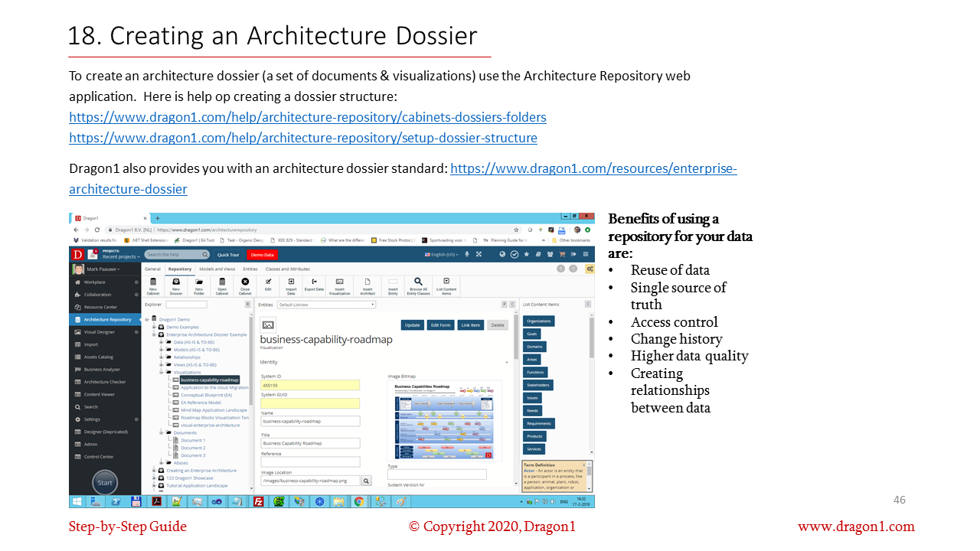This screenshot has width=980, height=551.
Task: Expand the Atlases folder node
Action: [x=162, y=463]
